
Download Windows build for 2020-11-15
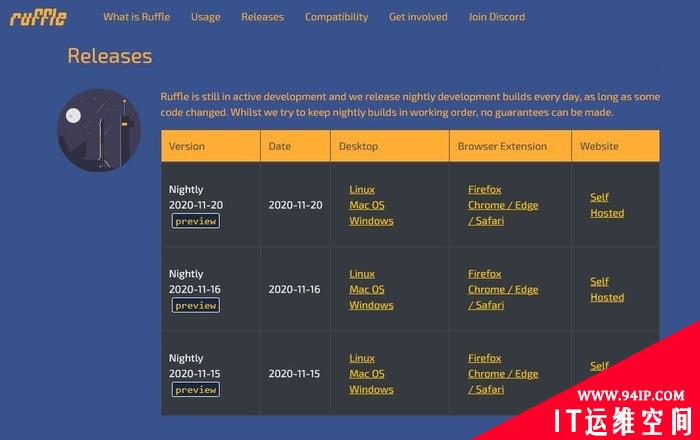pos(371,390)
